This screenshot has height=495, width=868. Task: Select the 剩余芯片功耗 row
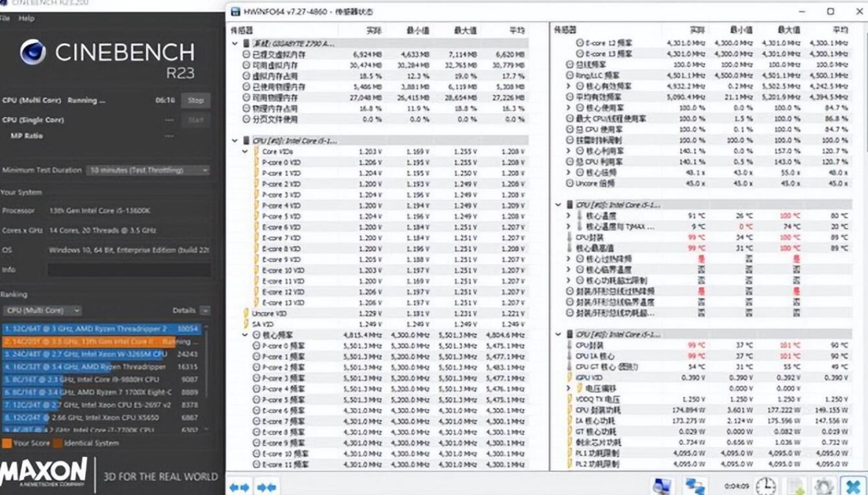click(708, 442)
